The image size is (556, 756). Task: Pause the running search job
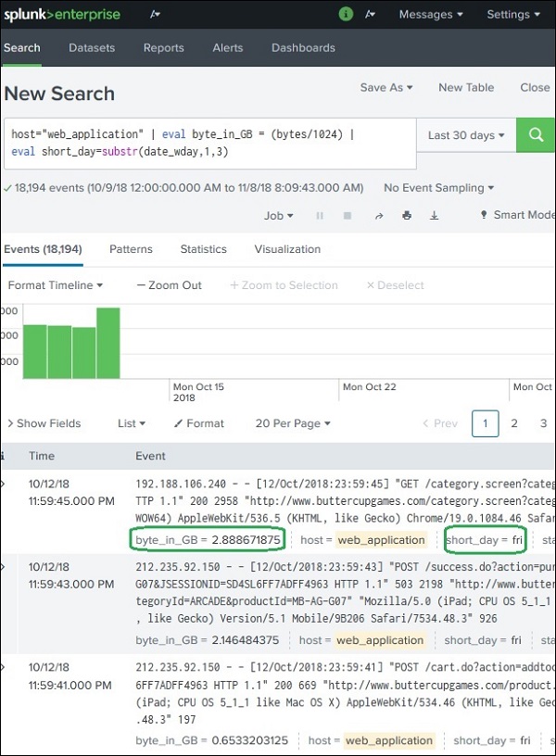320,215
